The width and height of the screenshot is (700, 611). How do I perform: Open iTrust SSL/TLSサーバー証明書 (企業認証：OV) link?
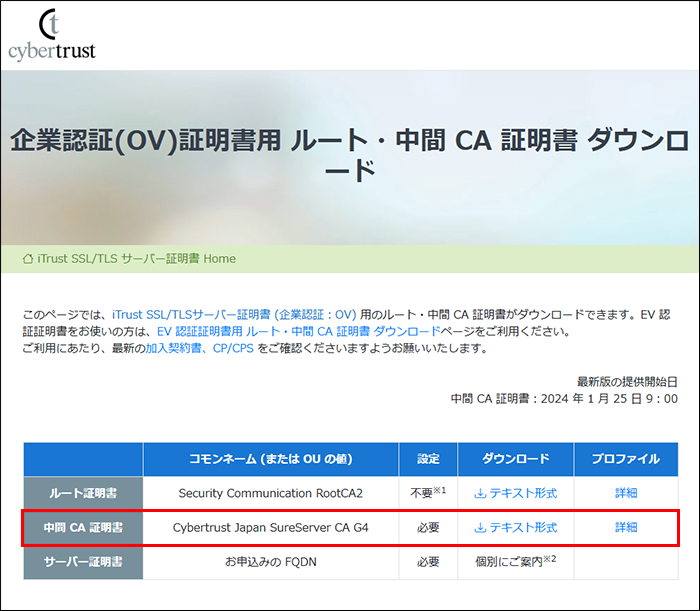point(234,315)
